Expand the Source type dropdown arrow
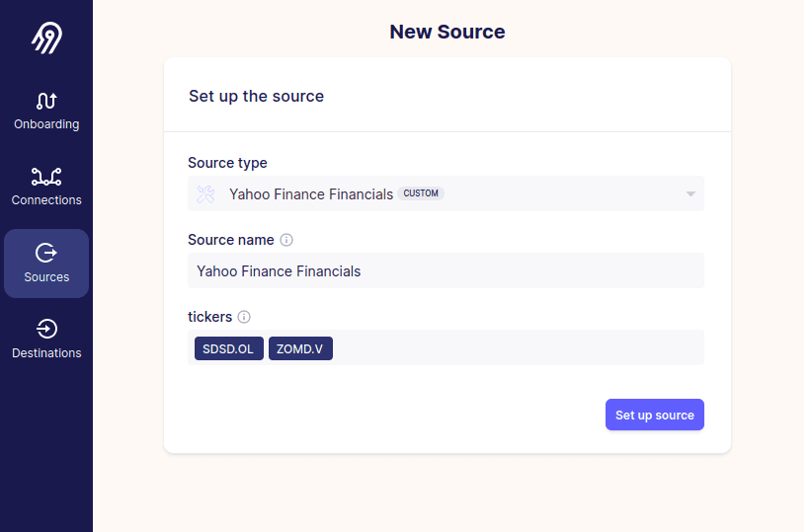Viewport: 812px width, 532px height. (x=690, y=194)
